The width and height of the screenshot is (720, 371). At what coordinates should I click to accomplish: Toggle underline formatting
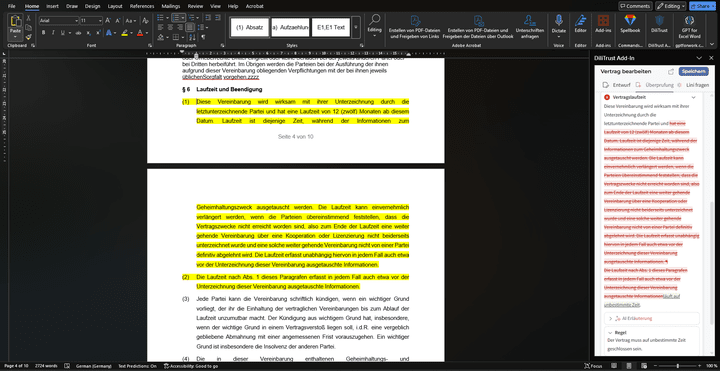click(62, 33)
